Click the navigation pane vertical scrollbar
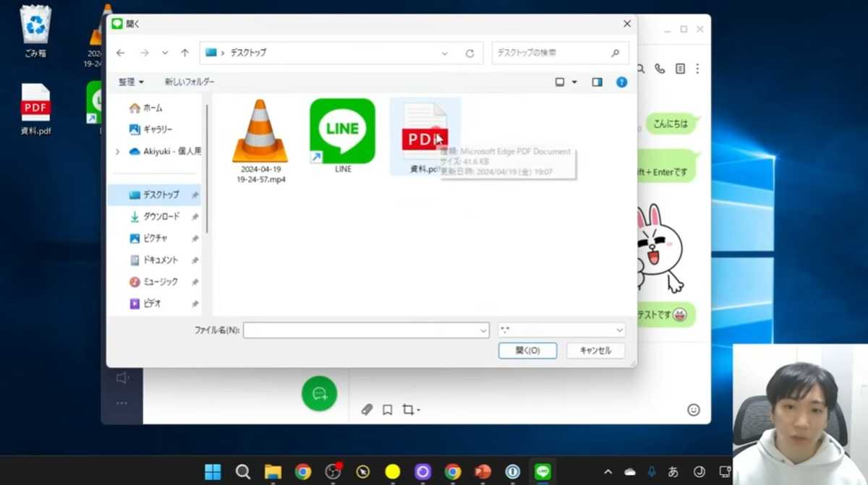The height and width of the screenshot is (485, 868). click(207, 166)
